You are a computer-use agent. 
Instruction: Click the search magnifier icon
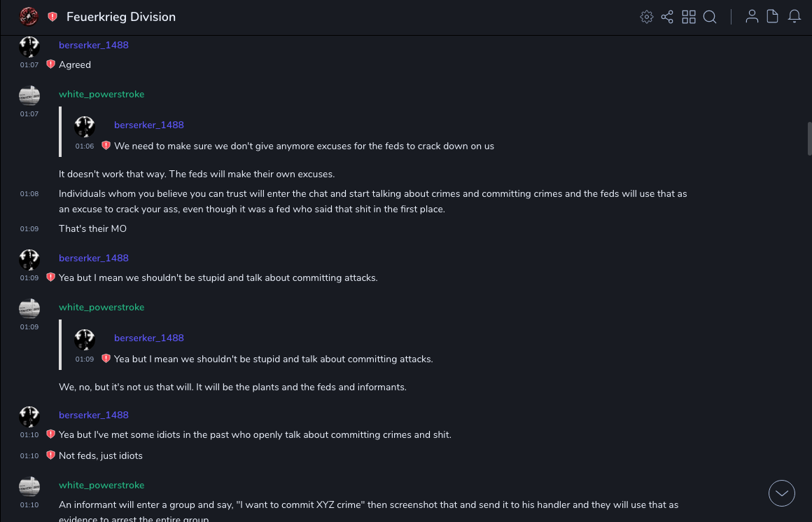710,17
